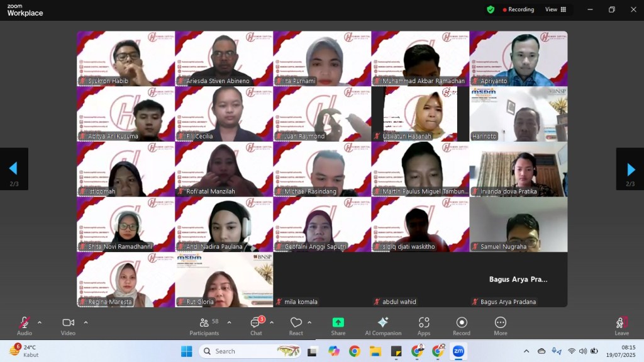644x362 pixels.
Task: Expand video options arrow next to Video
Action: point(86,322)
